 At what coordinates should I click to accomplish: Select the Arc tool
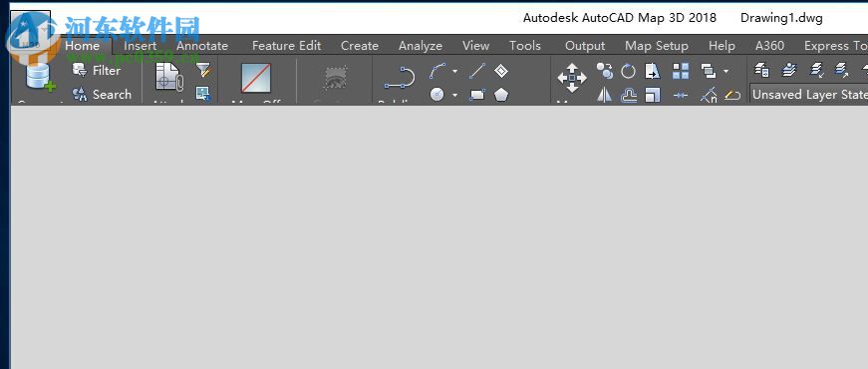[x=437, y=71]
